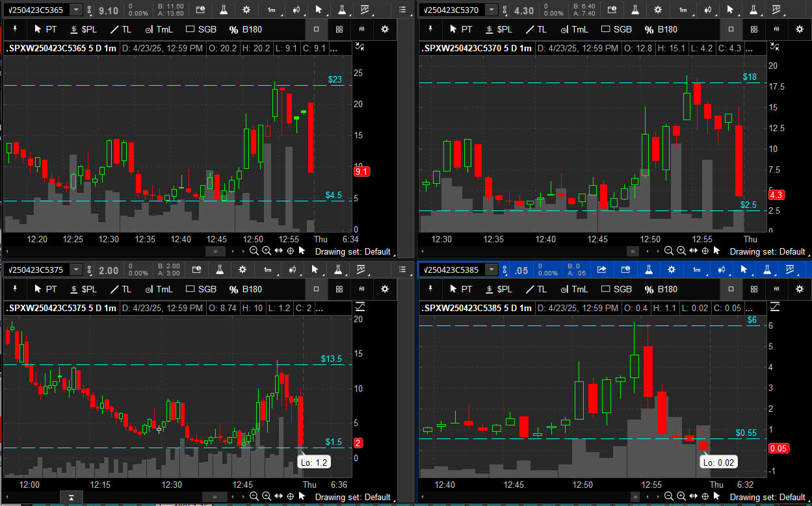The image size is (812, 506).
Task: Open Drawing set: Default menu under C5365 chart
Action: (354, 251)
